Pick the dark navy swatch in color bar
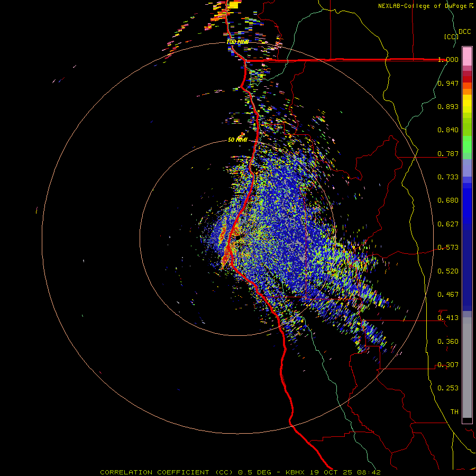Image resolution: width=476 pixels, height=476 pixels. coord(467,267)
